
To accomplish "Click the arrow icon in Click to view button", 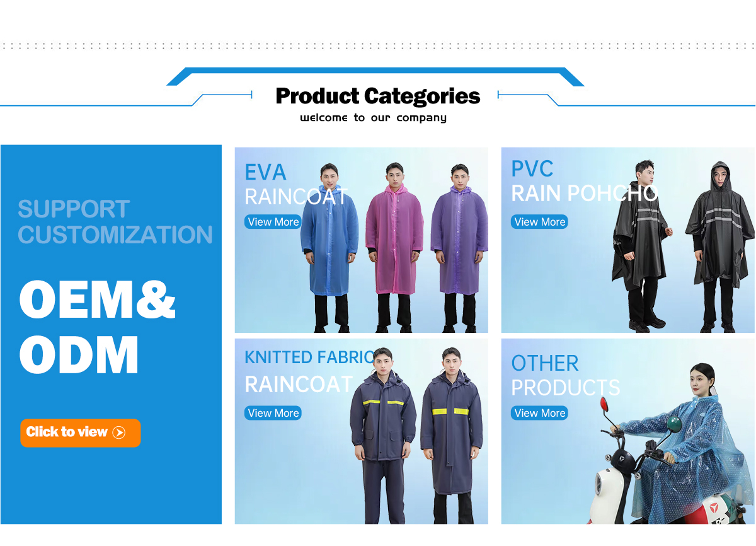I will (119, 433).
